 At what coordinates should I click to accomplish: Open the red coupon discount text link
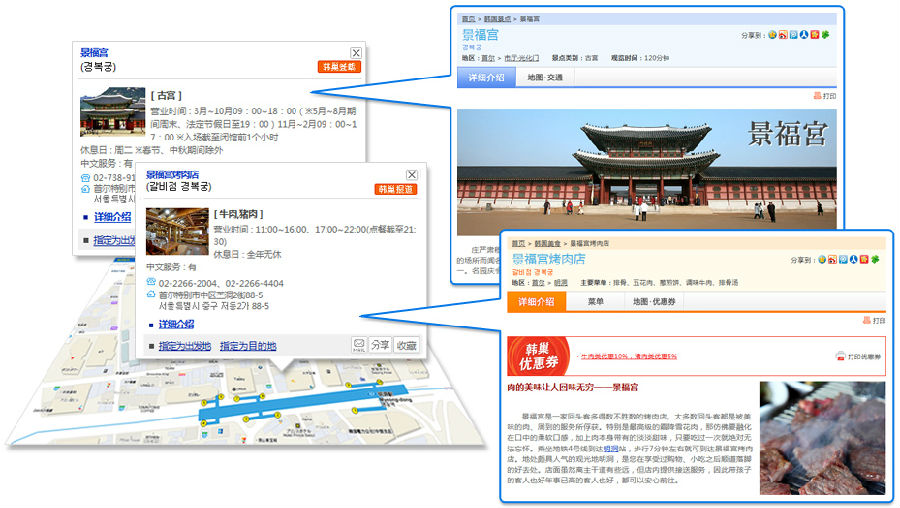629,356
